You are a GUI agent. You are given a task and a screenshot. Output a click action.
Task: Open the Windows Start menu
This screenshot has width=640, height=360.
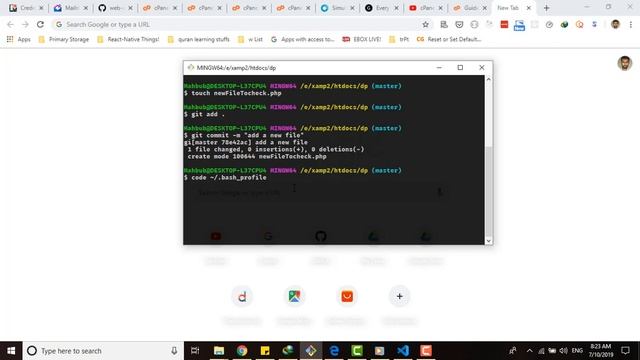[x=11, y=351]
